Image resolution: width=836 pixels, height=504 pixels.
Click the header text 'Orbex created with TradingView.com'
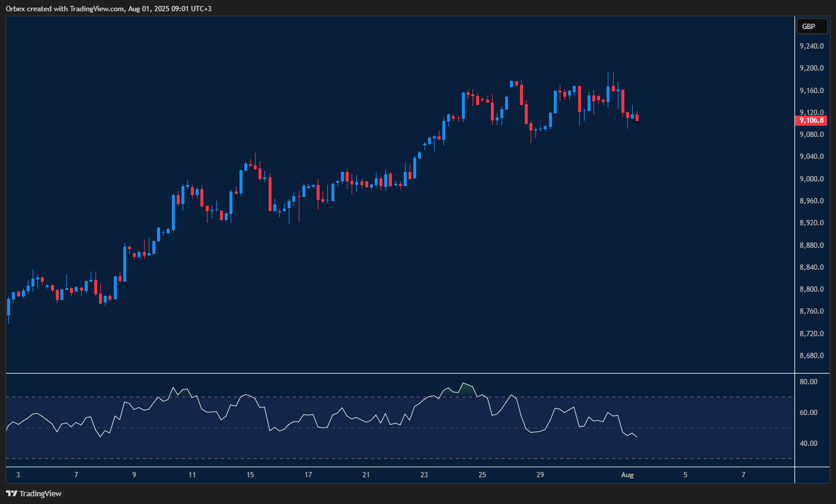click(65, 9)
